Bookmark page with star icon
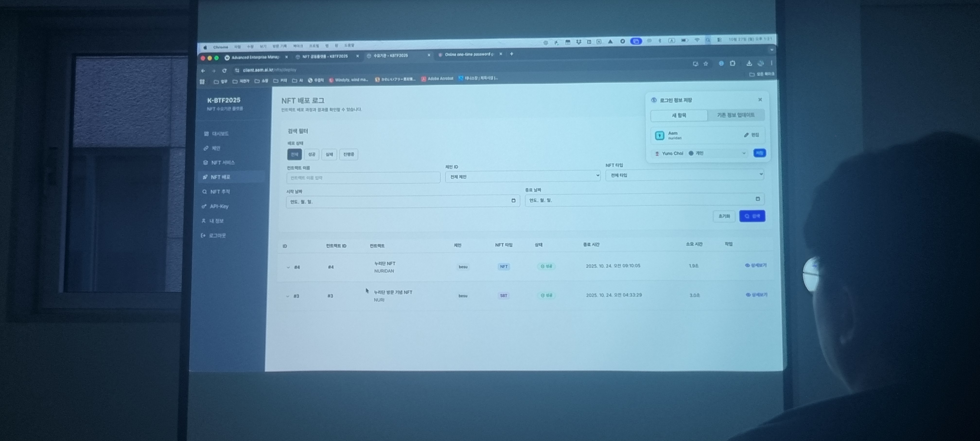 pos(706,64)
